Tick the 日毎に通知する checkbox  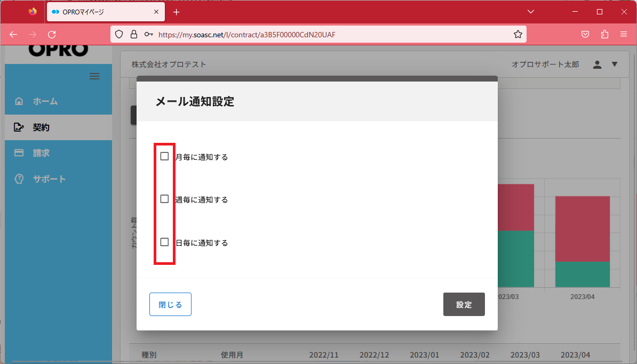coord(164,242)
